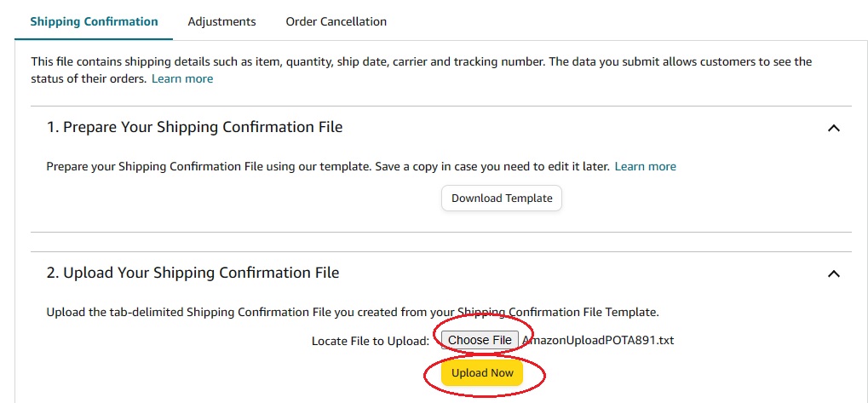868x403 pixels.
Task: Collapse the Upload Your Shipping Confirmation File section
Action: (833, 273)
